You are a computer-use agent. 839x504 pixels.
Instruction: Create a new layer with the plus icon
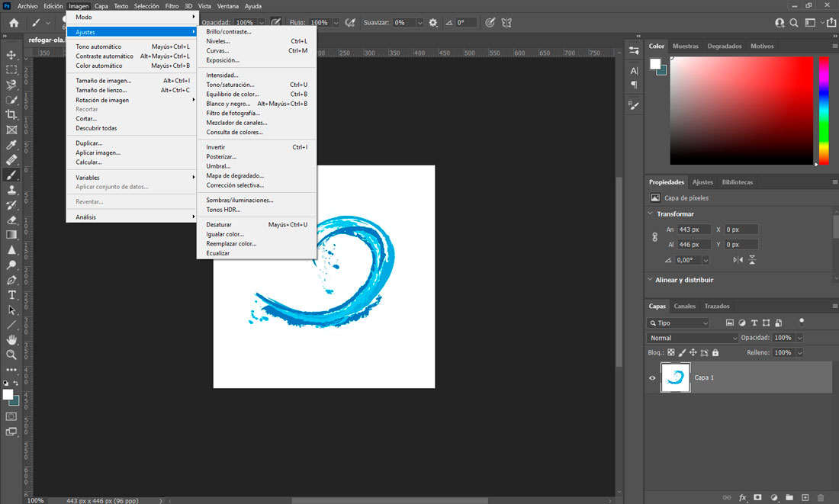tap(805, 497)
